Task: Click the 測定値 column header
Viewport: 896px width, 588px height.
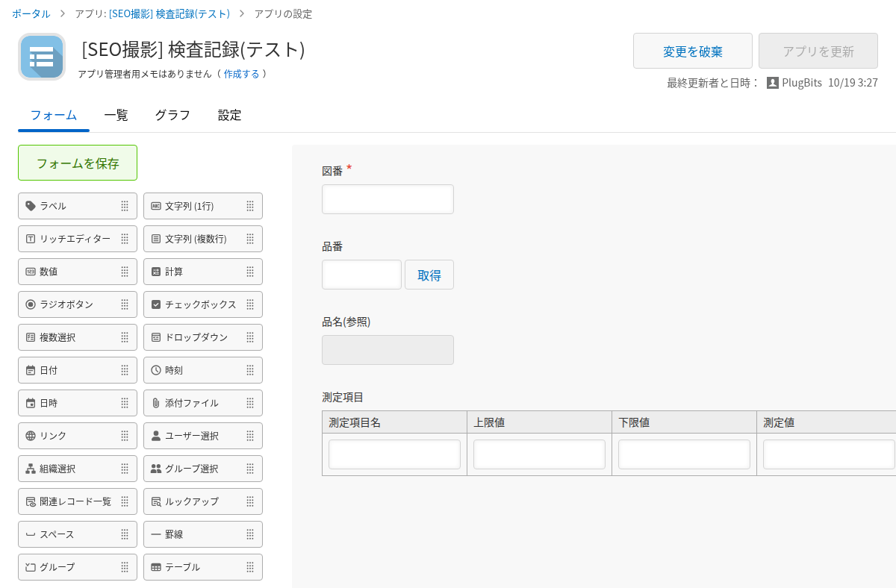Action: [827, 422]
